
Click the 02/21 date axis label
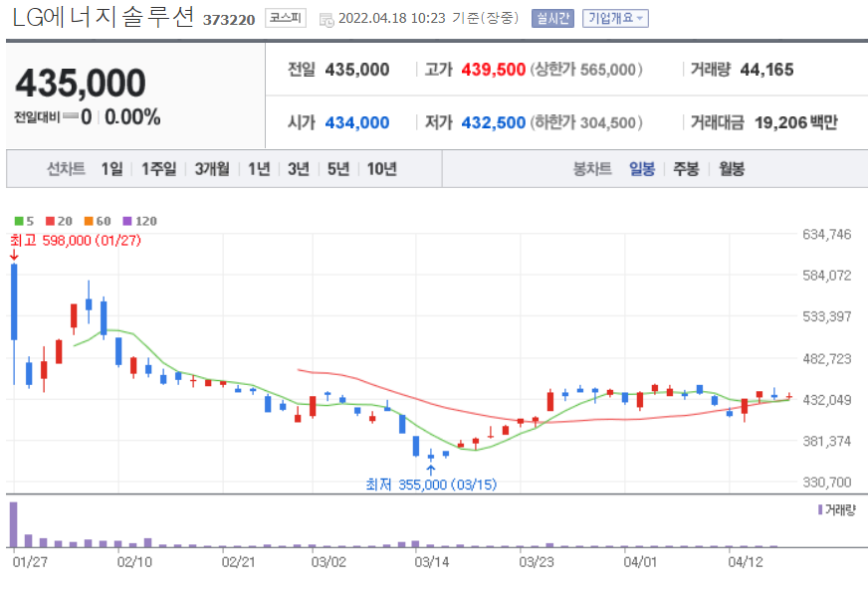coord(239,562)
